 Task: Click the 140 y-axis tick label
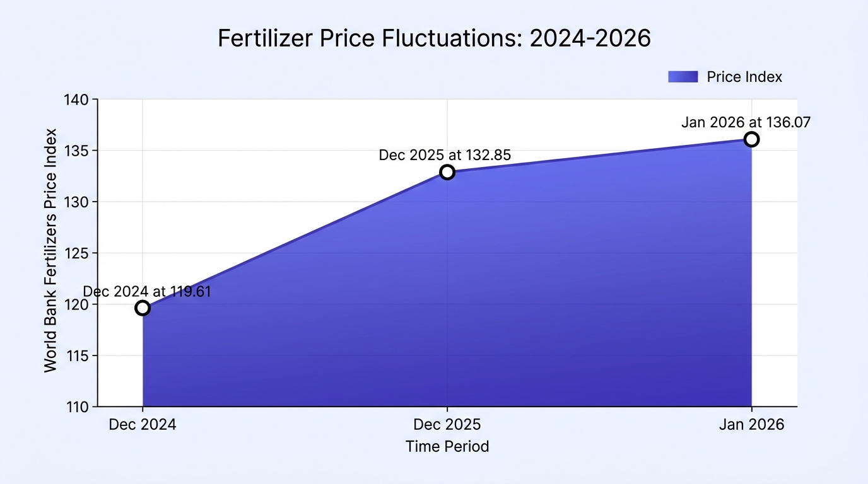[x=78, y=100]
